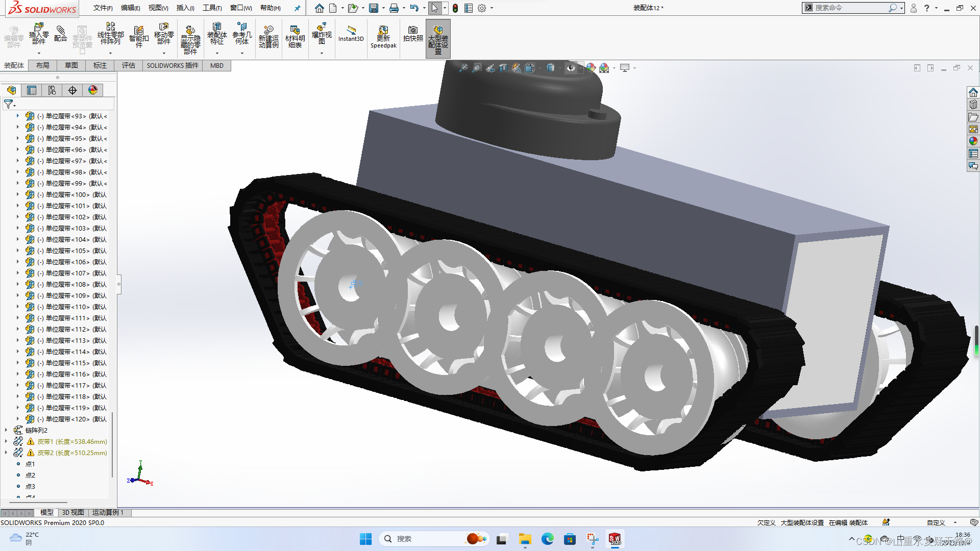Open Reference Geometry (参考几何体) tool
This screenshot has height=551, width=980.
pyautogui.click(x=242, y=34)
